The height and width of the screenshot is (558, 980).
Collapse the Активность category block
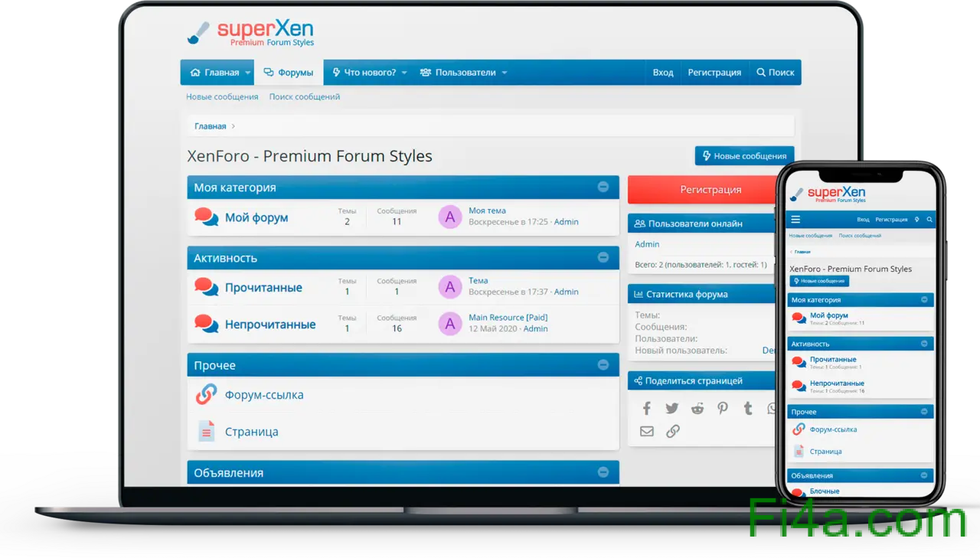pos(603,258)
